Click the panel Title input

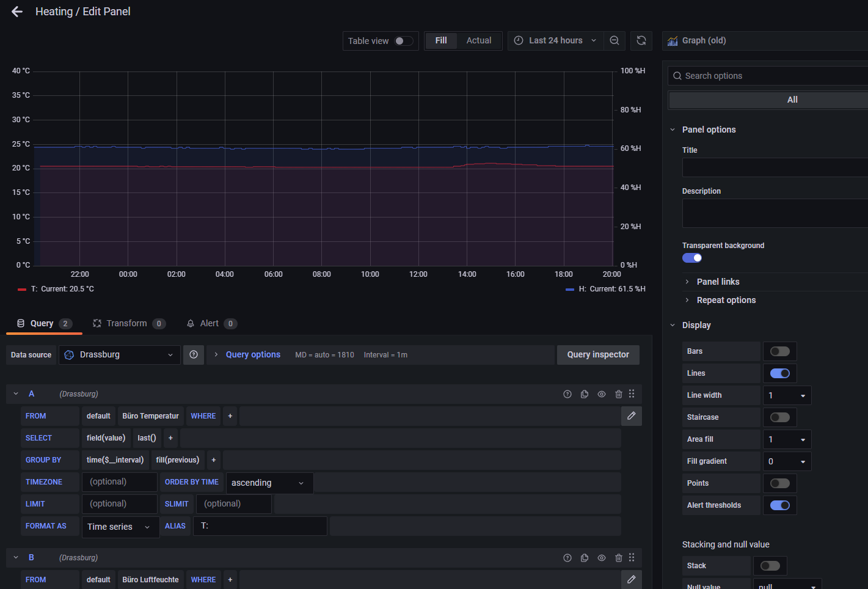pyautogui.click(x=775, y=167)
